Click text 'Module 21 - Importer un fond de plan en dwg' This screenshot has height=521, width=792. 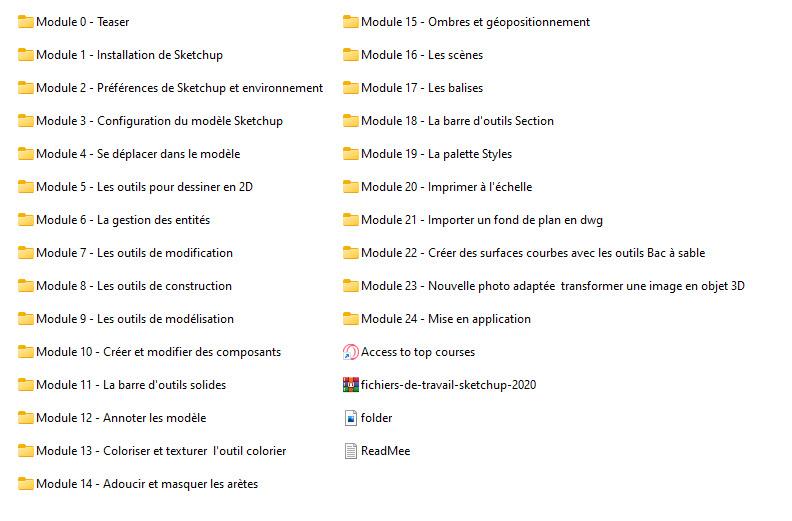point(482,220)
